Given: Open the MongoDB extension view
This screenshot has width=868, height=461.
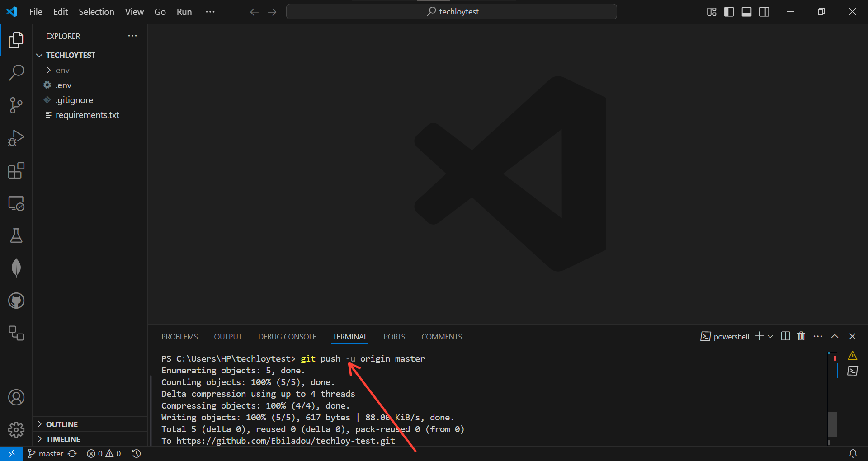Looking at the screenshot, I should click(x=16, y=268).
